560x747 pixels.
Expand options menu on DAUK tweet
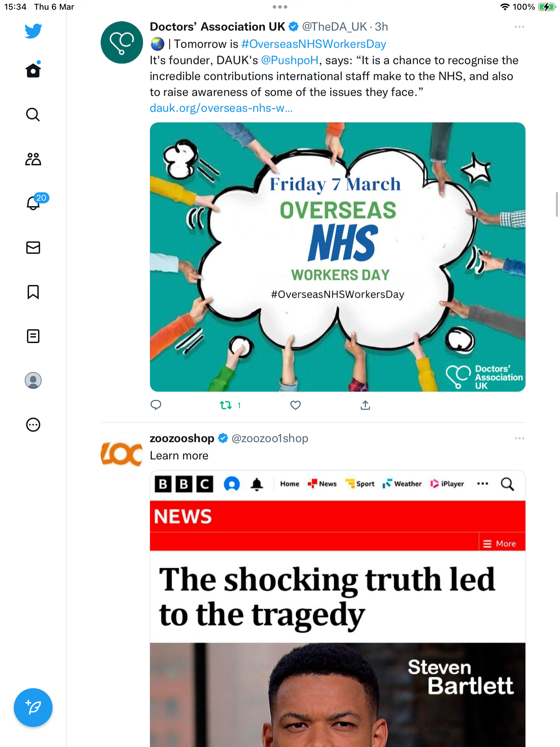519,27
